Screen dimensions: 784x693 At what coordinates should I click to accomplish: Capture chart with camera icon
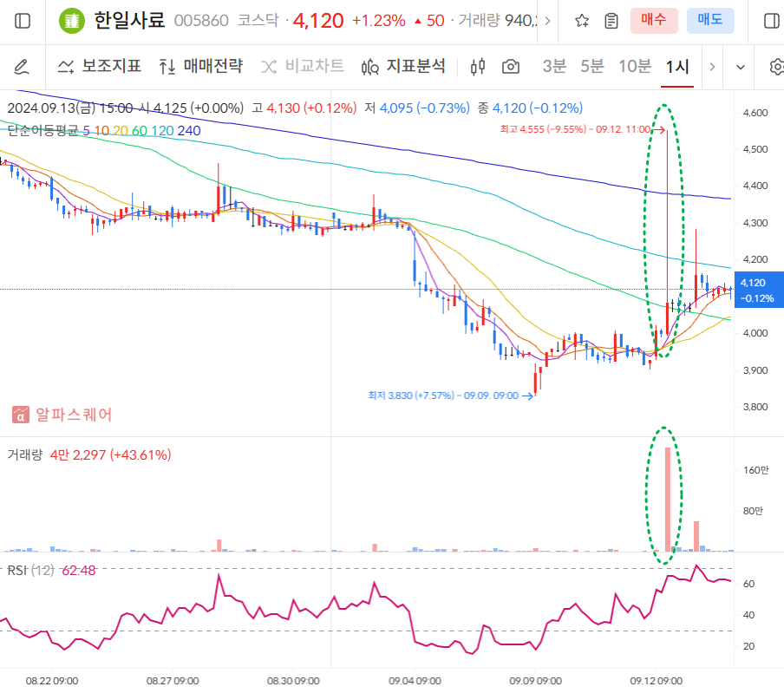coord(511,67)
